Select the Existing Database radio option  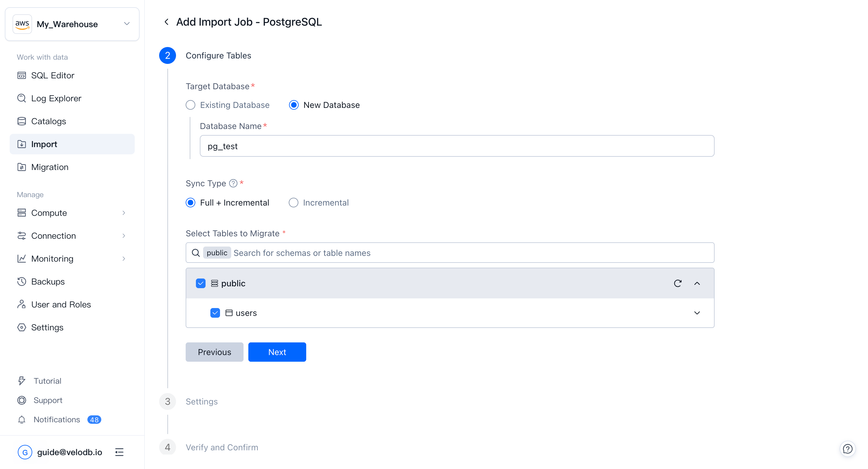click(x=191, y=105)
